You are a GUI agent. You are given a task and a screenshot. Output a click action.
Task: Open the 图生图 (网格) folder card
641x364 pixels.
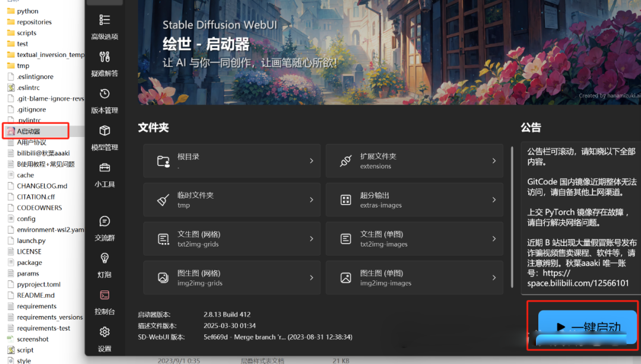tap(232, 278)
